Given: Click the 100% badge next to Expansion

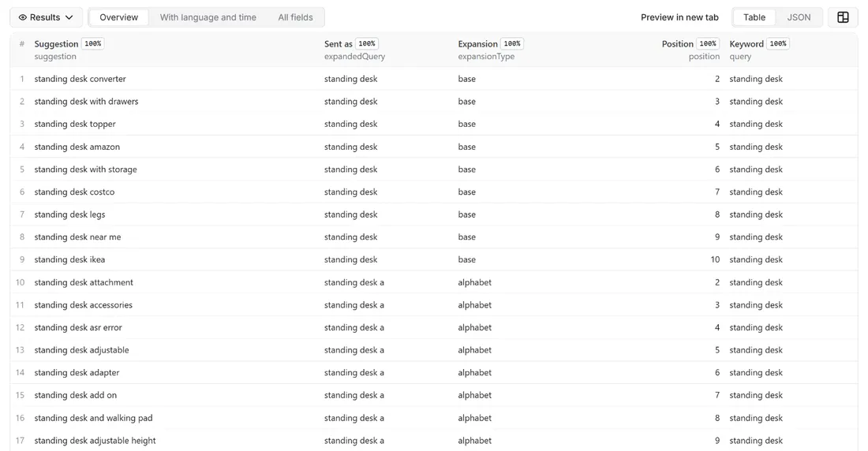Looking at the screenshot, I should [x=512, y=43].
